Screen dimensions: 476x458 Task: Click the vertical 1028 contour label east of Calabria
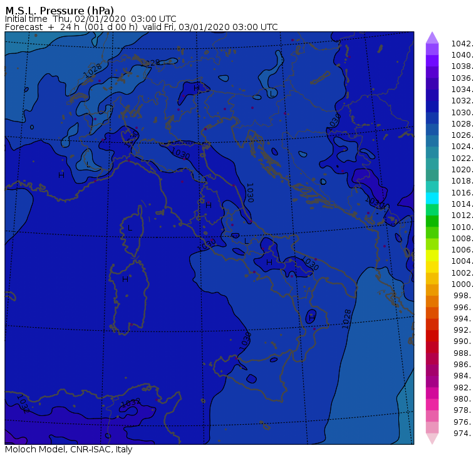coord(346,319)
